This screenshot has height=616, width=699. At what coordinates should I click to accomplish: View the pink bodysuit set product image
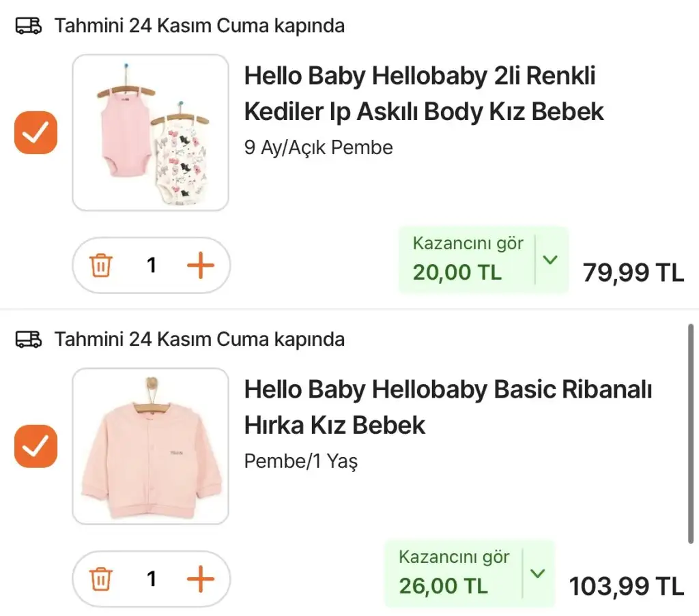pos(150,132)
